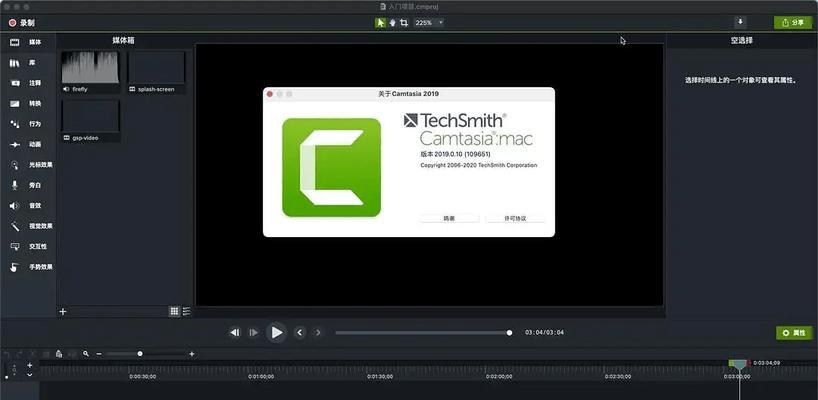Select the arrow edit tool

coord(380,23)
